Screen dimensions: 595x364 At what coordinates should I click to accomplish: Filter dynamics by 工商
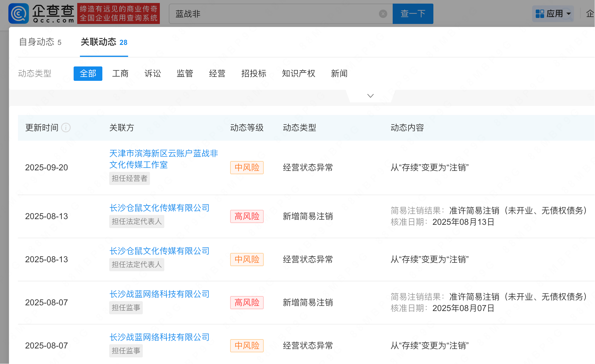pos(120,74)
